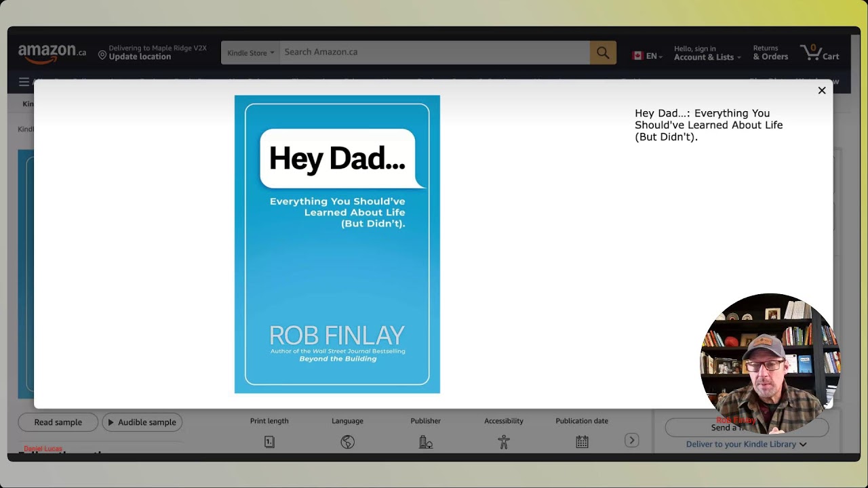Play the Audible sample

click(142, 422)
